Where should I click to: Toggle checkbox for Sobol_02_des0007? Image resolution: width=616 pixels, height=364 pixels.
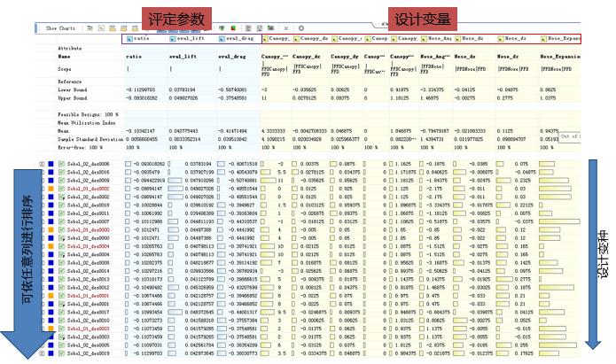click(x=62, y=221)
